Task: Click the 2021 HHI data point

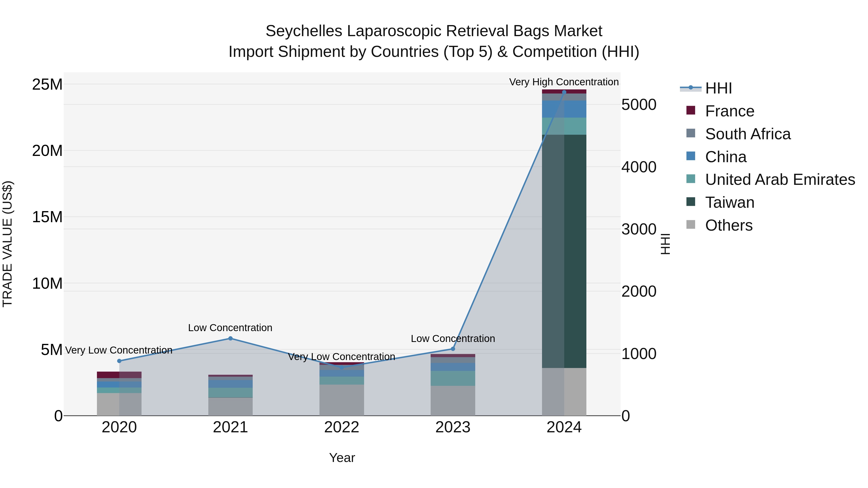Action: pyautogui.click(x=231, y=339)
